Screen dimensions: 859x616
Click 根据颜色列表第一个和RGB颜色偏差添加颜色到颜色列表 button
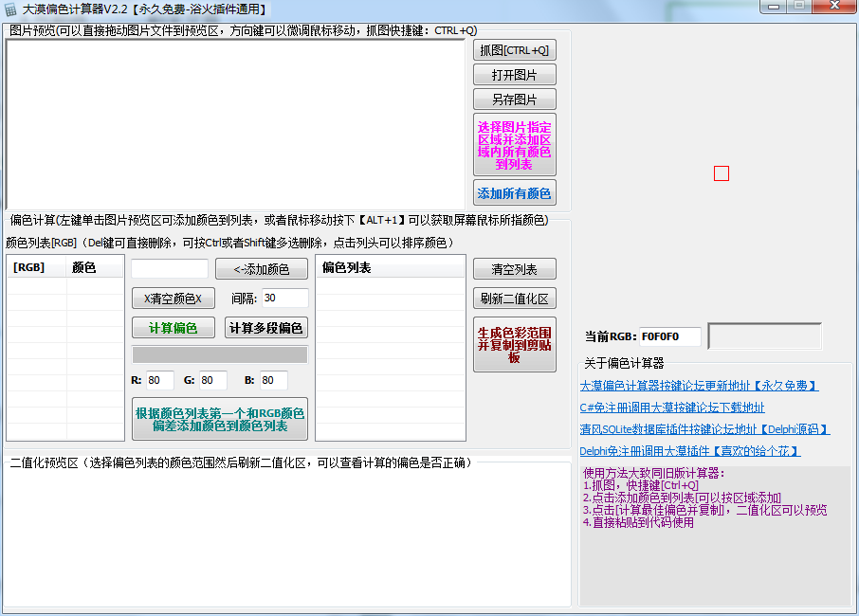[220, 419]
